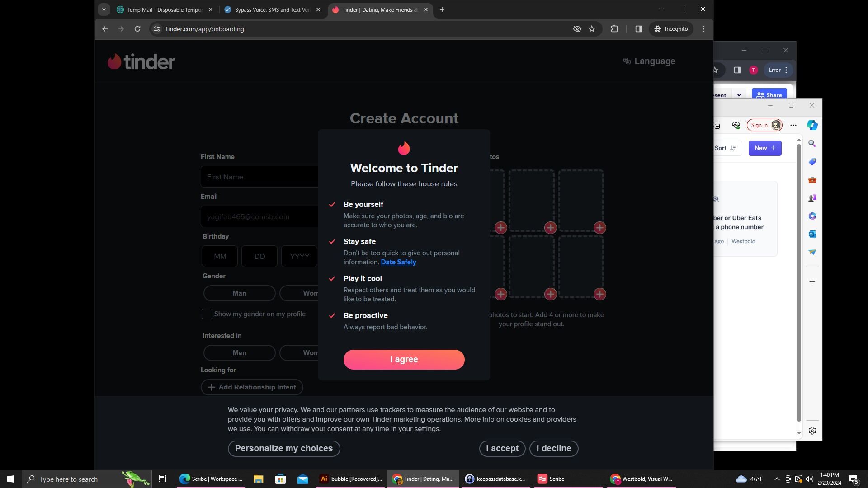Add a sidebar app with the plus icon
The image size is (868, 488).
812,282
